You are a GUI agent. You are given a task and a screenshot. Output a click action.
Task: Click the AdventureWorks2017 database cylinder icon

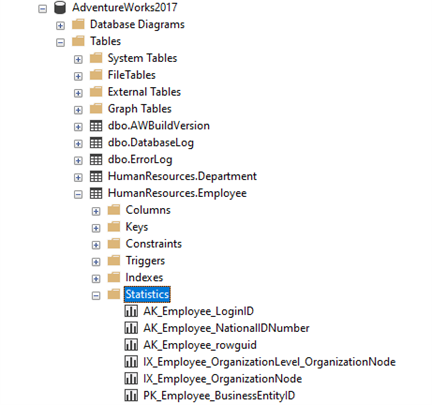pyautogui.click(x=60, y=7)
